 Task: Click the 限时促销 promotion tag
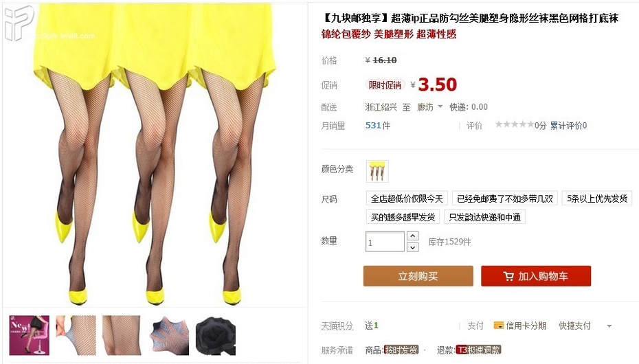point(385,84)
